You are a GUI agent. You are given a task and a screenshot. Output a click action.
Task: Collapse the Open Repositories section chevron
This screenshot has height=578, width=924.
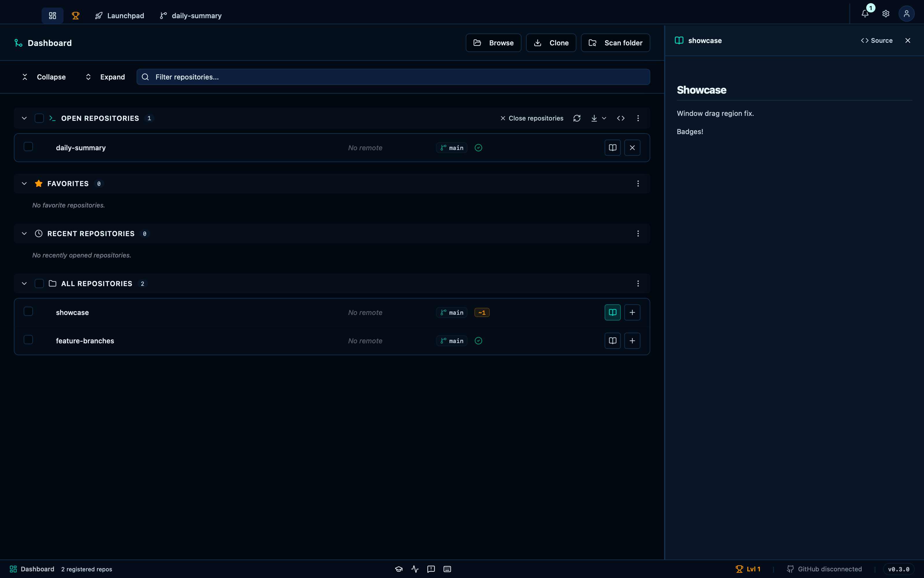24,118
